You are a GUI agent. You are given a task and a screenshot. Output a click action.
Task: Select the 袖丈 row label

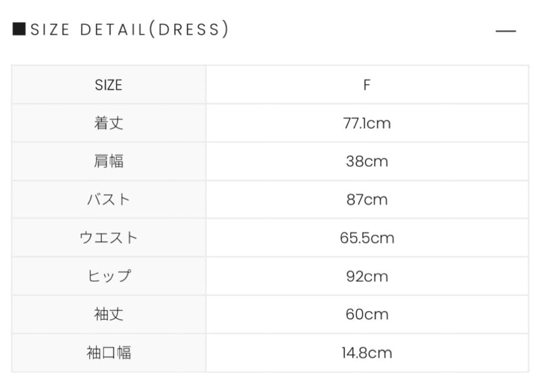(x=108, y=314)
